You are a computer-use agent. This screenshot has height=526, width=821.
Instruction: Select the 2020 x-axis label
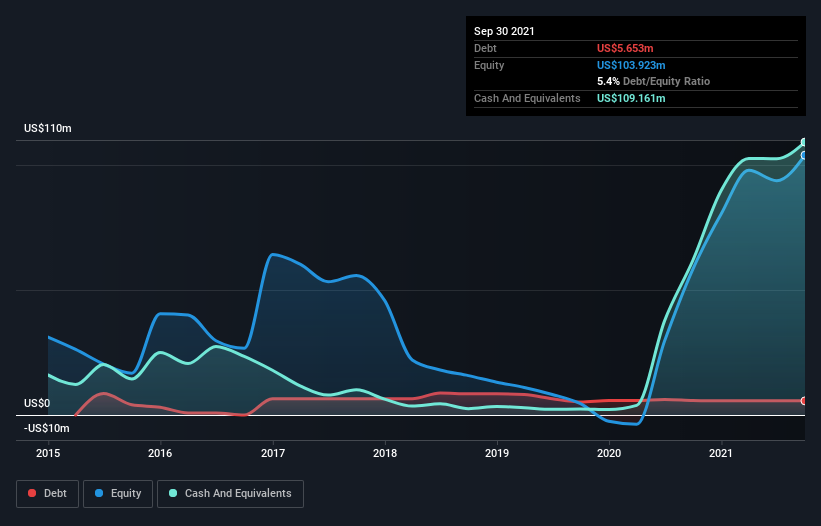pyautogui.click(x=609, y=453)
